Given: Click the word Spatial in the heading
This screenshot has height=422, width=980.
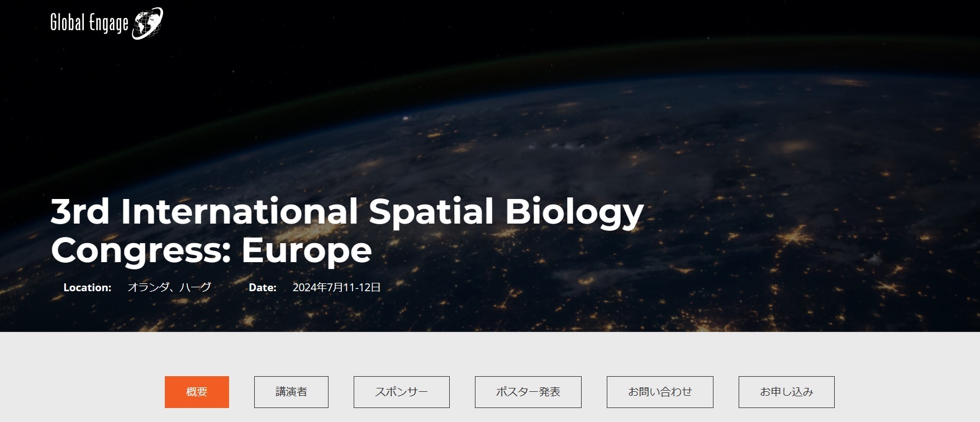Looking at the screenshot, I should tap(431, 212).
